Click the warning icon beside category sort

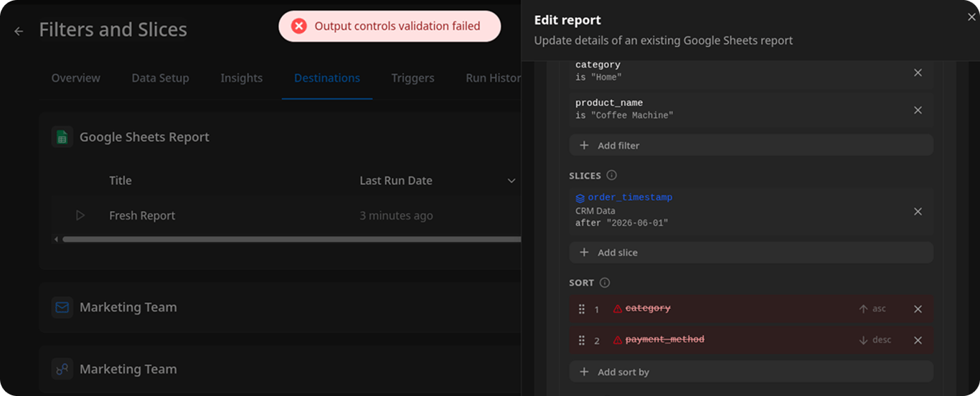tap(617, 308)
